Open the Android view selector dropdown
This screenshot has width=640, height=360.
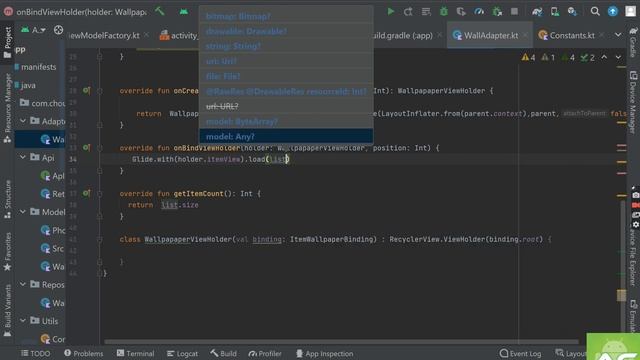[x=34, y=30]
